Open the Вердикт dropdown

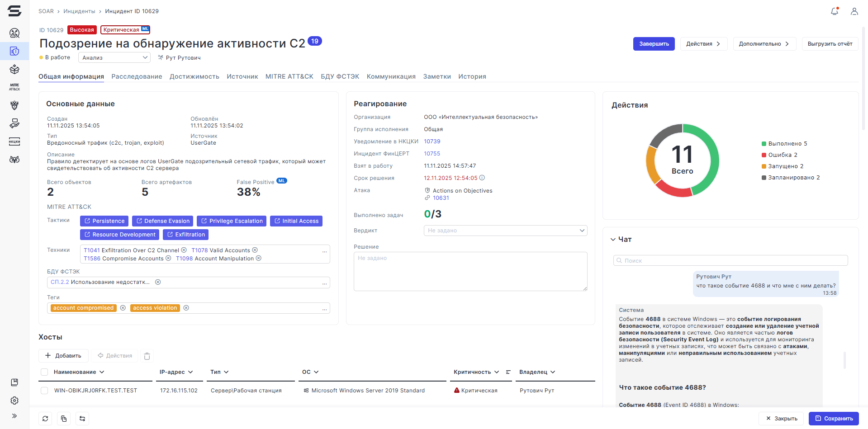click(505, 231)
